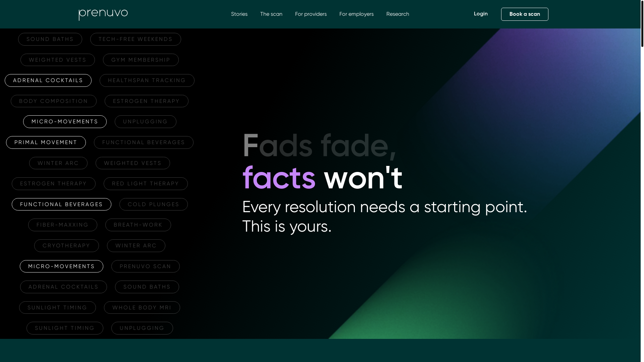
Task: Open For providers navigation link
Action: pyautogui.click(x=311, y=14)
